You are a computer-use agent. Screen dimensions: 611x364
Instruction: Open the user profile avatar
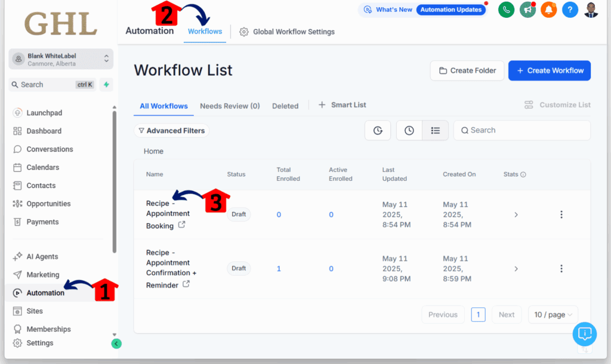pos(591,10)
